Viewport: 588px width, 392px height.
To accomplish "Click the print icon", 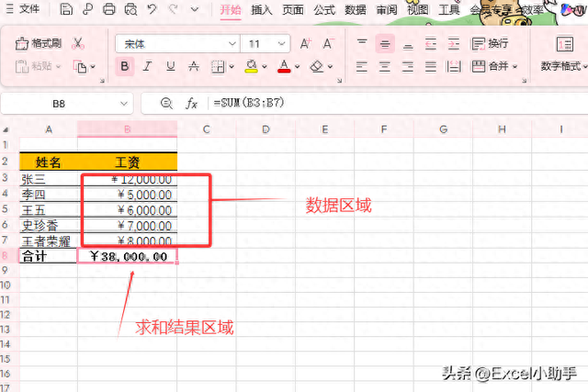I will pyautogui.click(x=109, y=9).
